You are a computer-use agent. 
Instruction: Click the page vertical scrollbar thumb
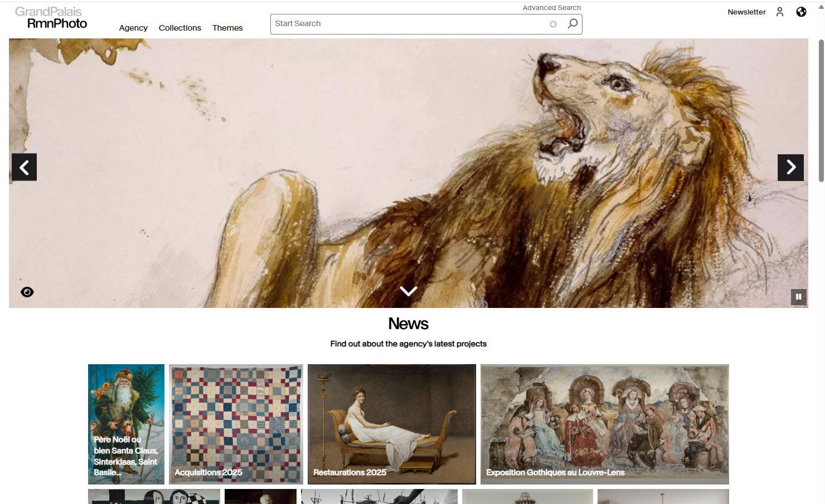click(x=821, y=110)
